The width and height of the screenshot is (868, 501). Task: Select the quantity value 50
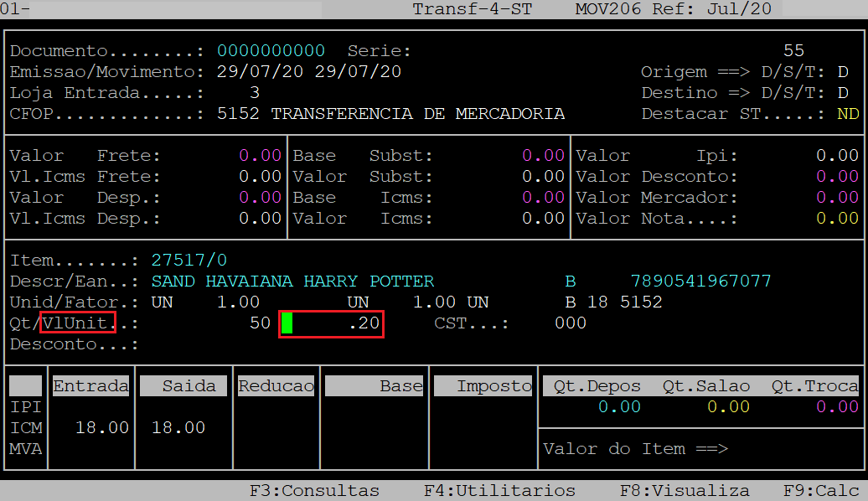click(x=260, y=323)
